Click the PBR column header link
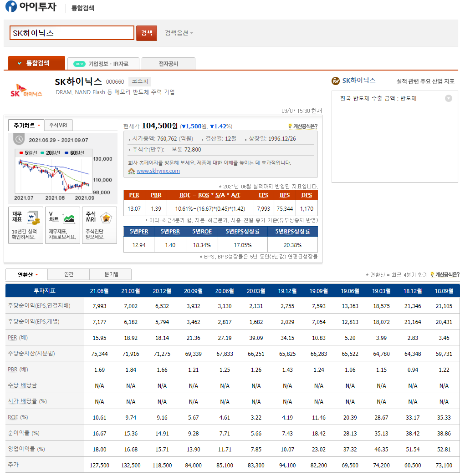465x476 pixels. 156,195
